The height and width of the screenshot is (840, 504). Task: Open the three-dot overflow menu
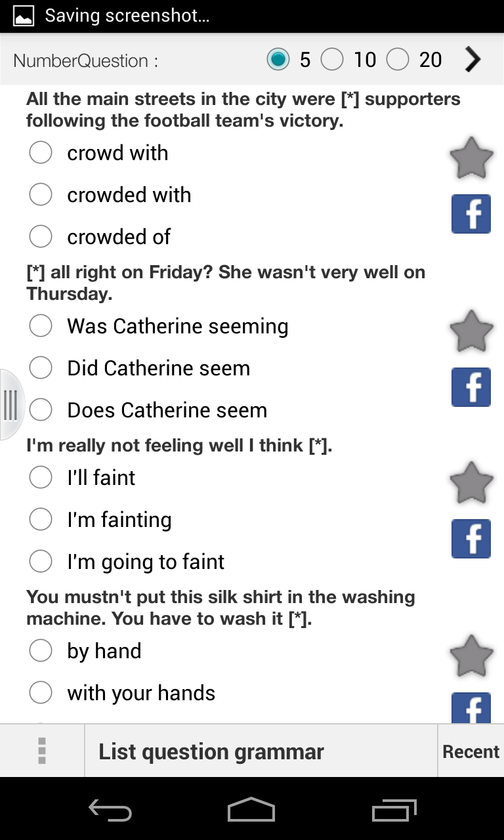(x=42, y=751)
